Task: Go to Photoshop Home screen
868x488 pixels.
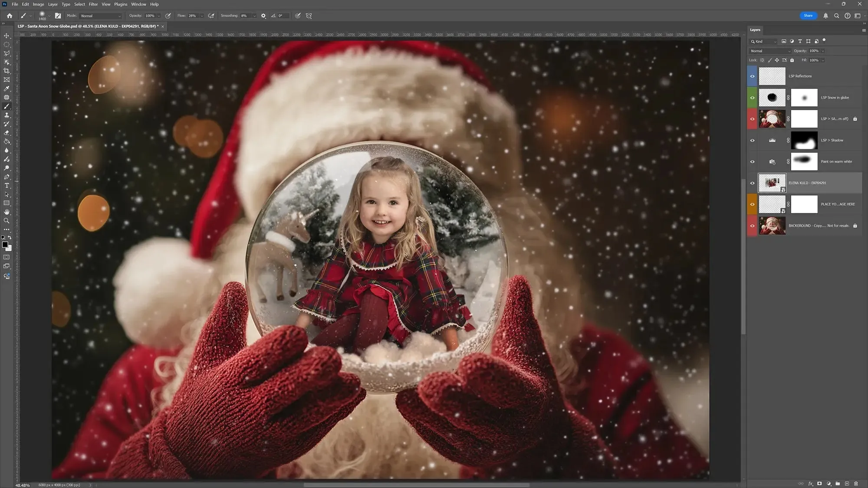Action: tap(9, 16)
